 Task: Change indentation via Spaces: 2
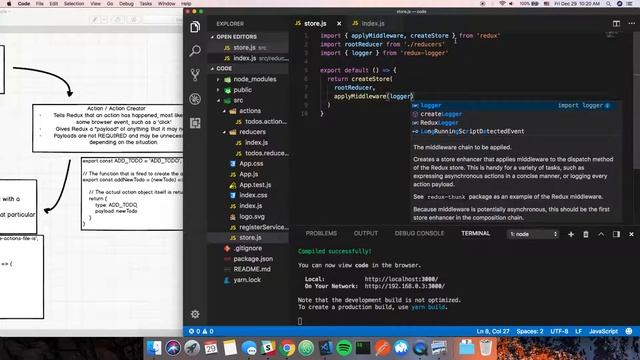tap(530, 331)
